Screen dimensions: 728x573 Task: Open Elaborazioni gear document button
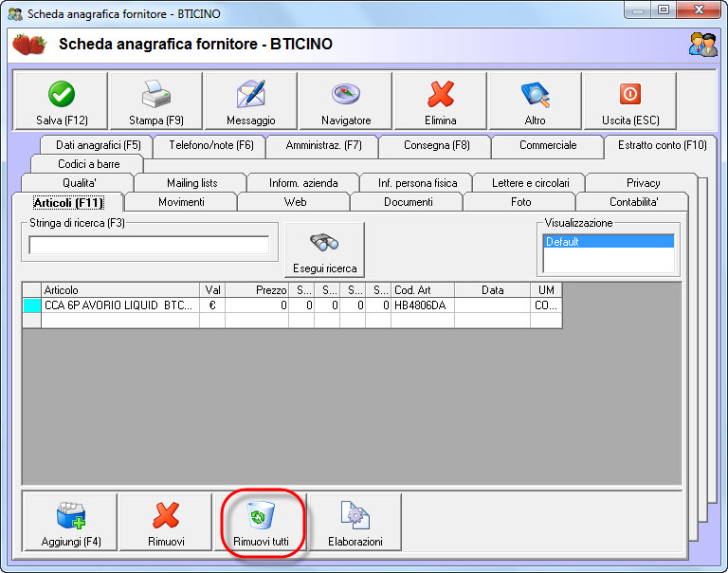pyautogui.click(x=355, y=523)
